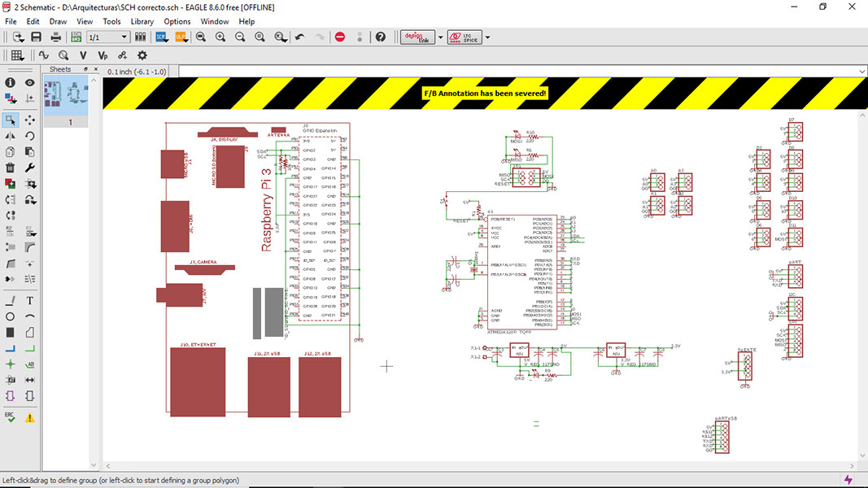Select the Copy tool
Screen dimensions: 868x488
[x=10, y=151]
